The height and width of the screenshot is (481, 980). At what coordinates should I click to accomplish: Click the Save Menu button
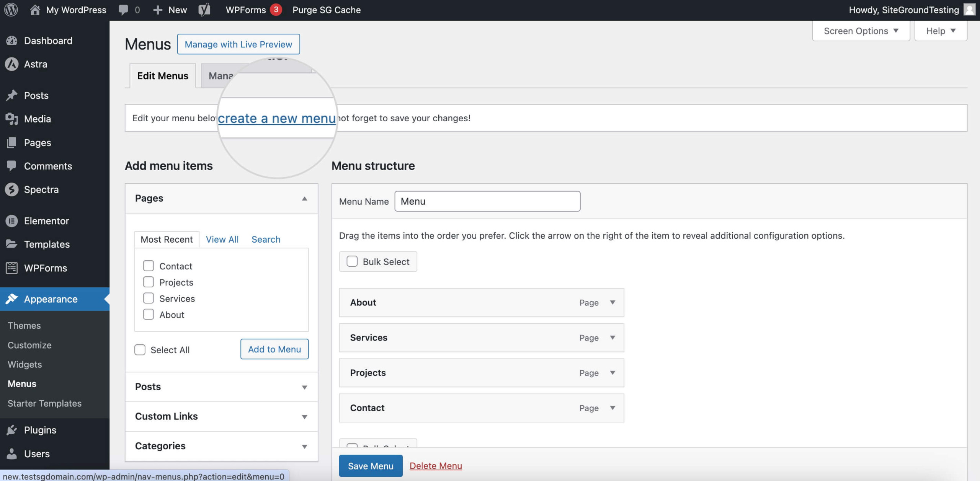(x=371, y=466)
